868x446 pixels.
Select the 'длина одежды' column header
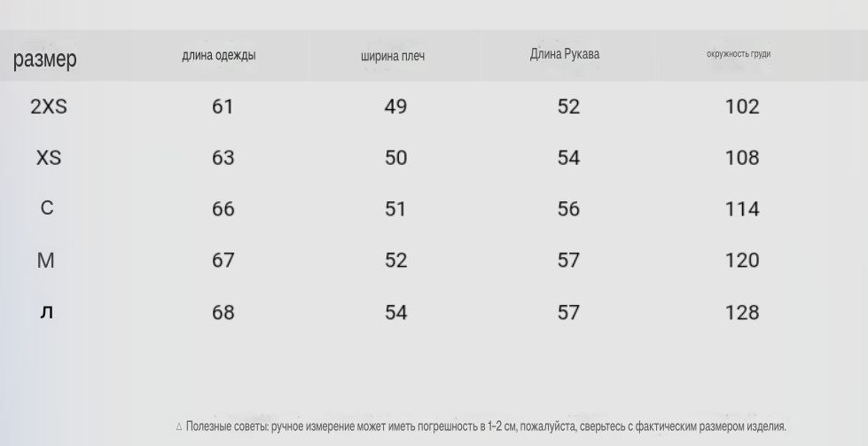pyautogui.click(x=219, y=55)
